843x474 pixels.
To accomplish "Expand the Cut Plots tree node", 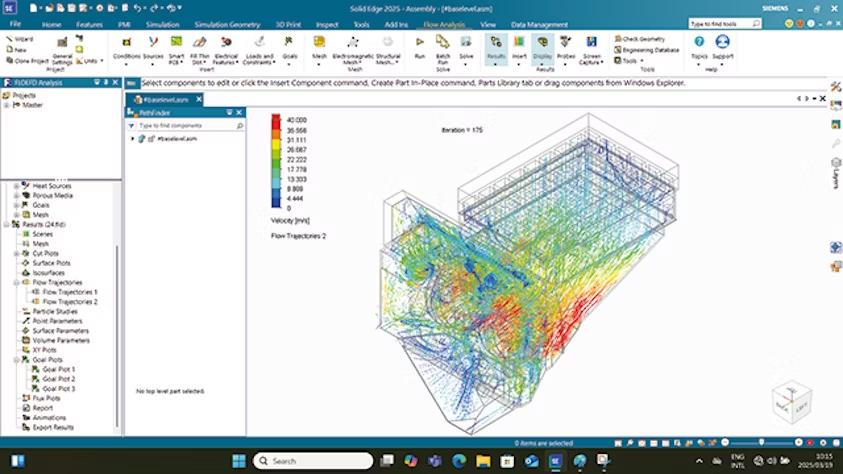I will click(17, 253).
